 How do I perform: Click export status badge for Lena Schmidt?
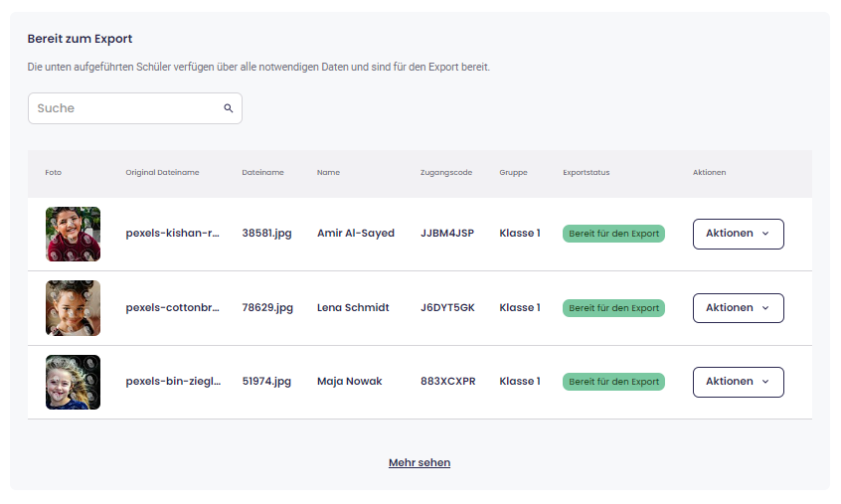(613, 308)
